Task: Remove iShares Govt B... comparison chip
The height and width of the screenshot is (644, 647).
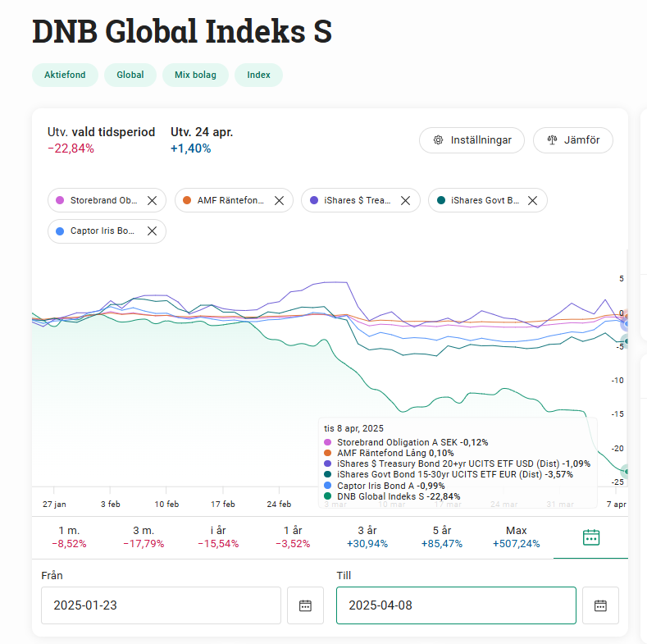Action: pos(533,201)
